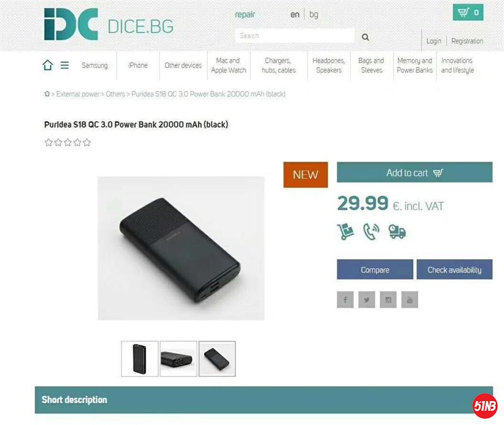504x425 pixels.
Task: Share product on Facebook
Action: 345,300
